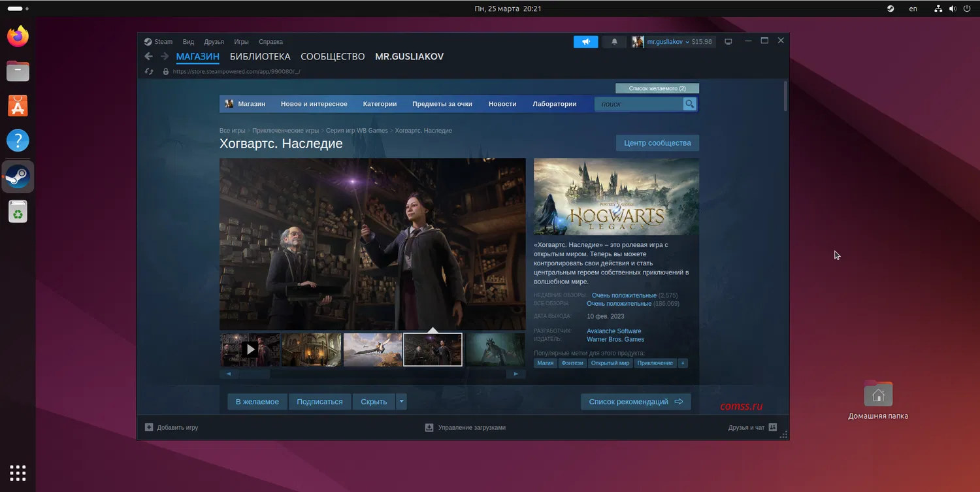Open the Категории store menu
Screen dimensions: 980x492
[380, 104]
